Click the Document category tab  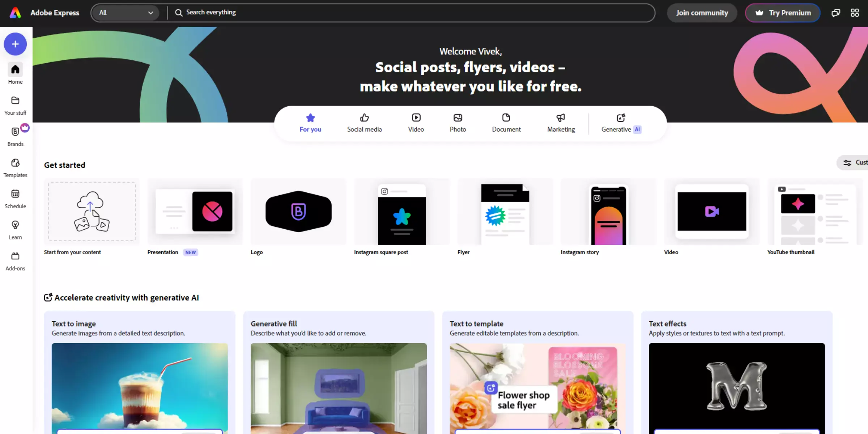tap(506, 123)
